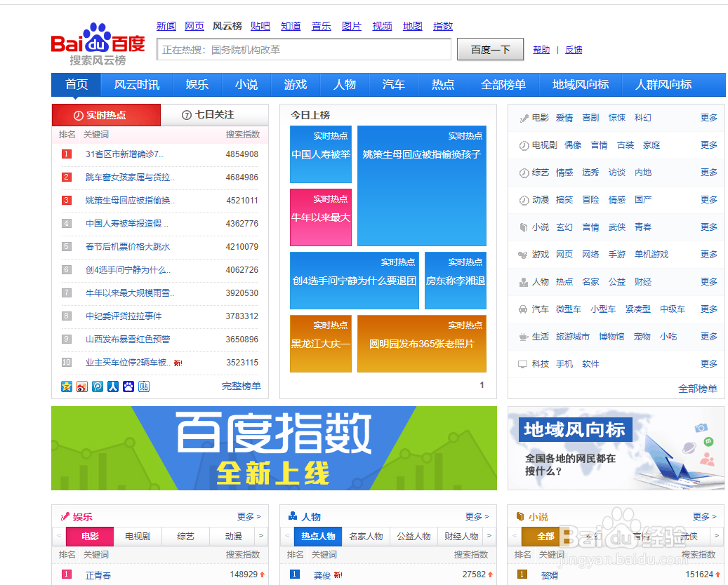The image size is (728, 585).
Task: Share via Baidu paw icon
Action: pyautogui.click(x=128, y=386)
